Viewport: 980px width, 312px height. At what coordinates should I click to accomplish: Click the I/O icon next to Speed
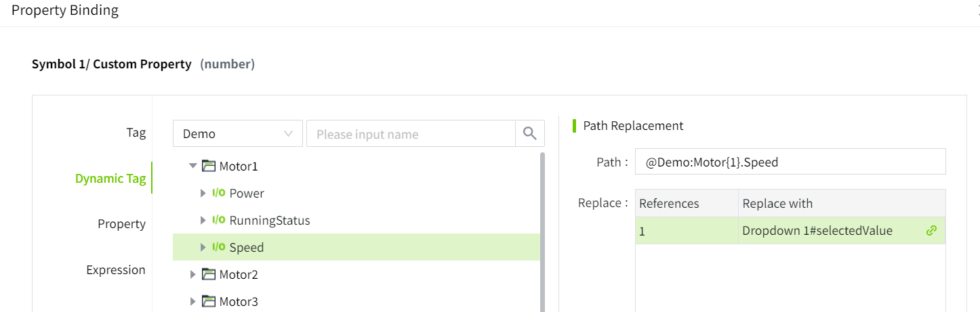tap(219, 248)
